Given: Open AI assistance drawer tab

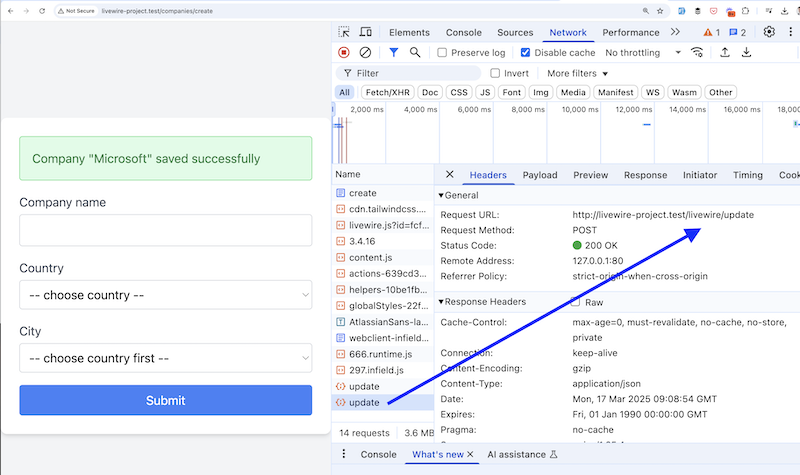Looking at the screenshot, I should point(522,454).
